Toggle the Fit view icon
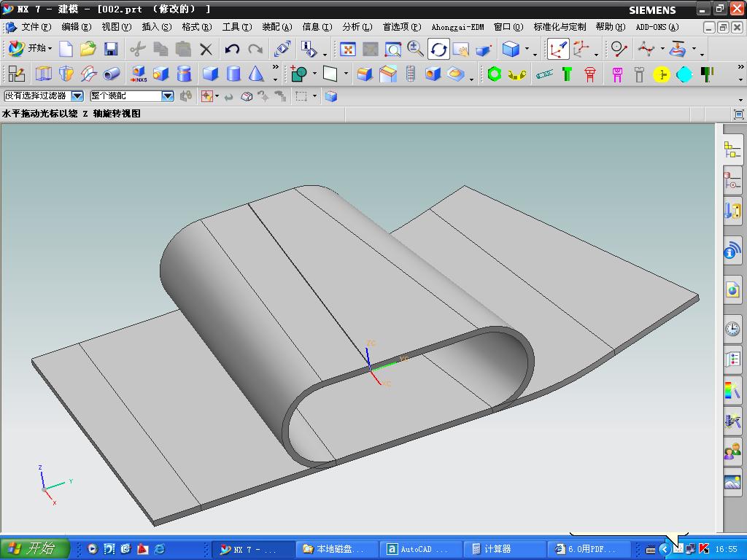The image size is (747, 560). 348,49
